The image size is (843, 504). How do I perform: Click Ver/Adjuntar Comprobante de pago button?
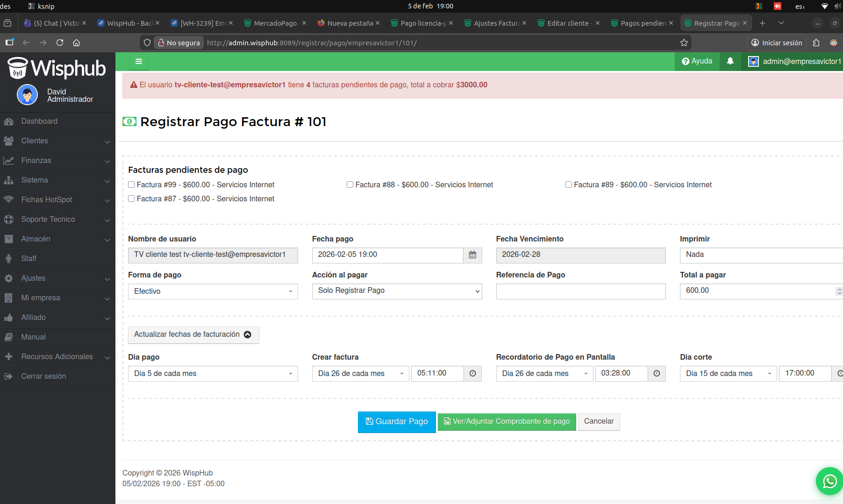pos(507,421)
